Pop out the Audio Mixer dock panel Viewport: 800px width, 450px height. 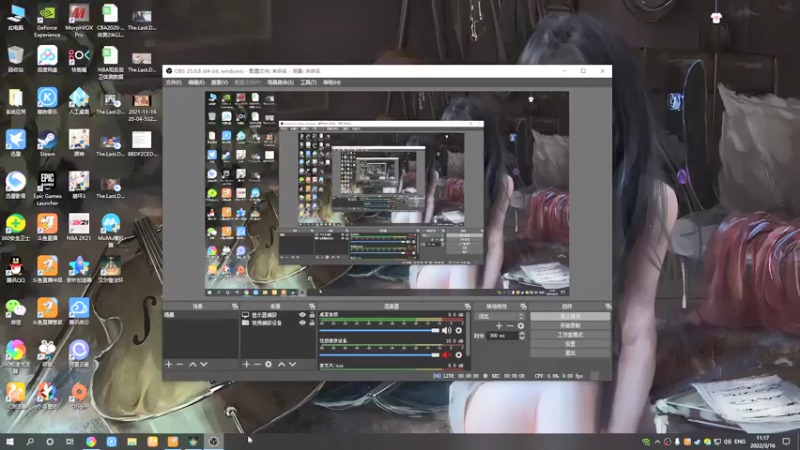(467, 306)
